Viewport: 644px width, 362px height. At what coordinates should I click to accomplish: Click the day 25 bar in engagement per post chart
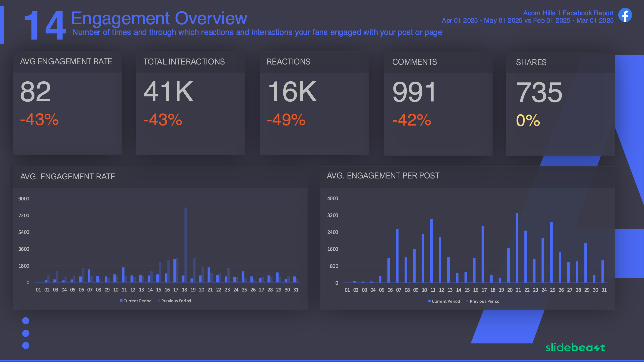pos(551,252)
